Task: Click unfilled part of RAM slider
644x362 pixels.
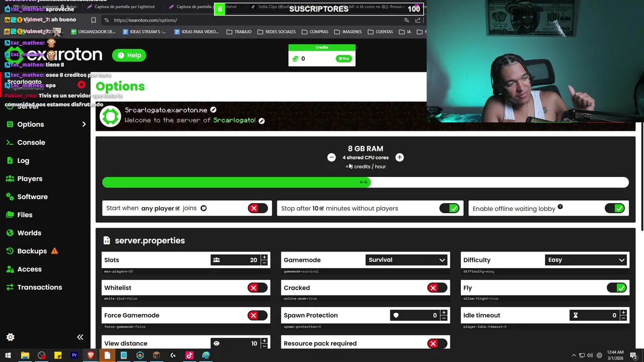Action: [x=500, y=182]
